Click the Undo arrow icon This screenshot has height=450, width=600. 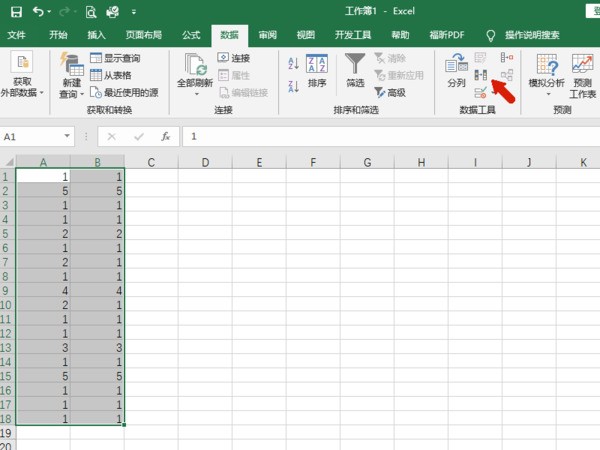37,12
